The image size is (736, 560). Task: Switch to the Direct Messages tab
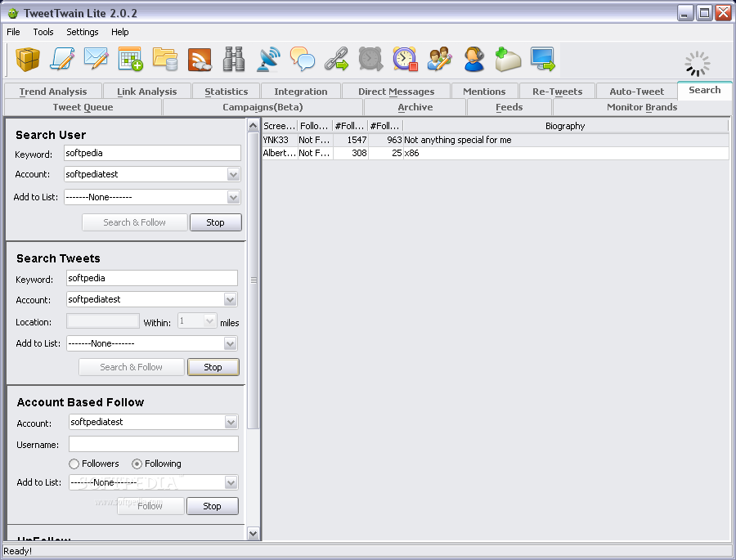point(396,91)
